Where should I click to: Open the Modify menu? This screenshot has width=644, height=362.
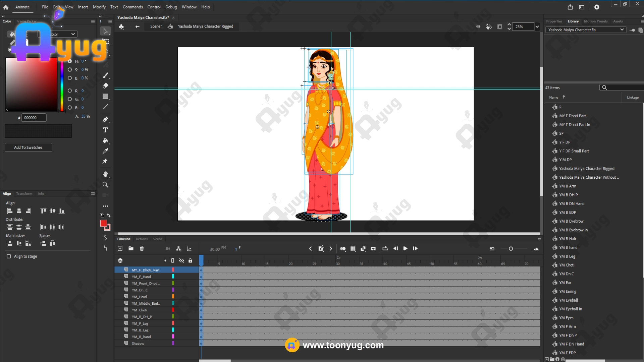click(99, 7)
